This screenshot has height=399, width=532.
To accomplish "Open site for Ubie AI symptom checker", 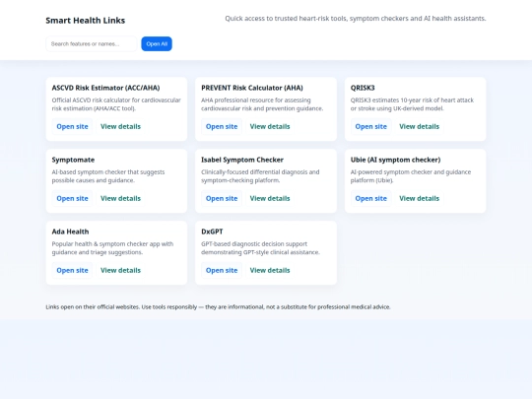I will (370, 198).
